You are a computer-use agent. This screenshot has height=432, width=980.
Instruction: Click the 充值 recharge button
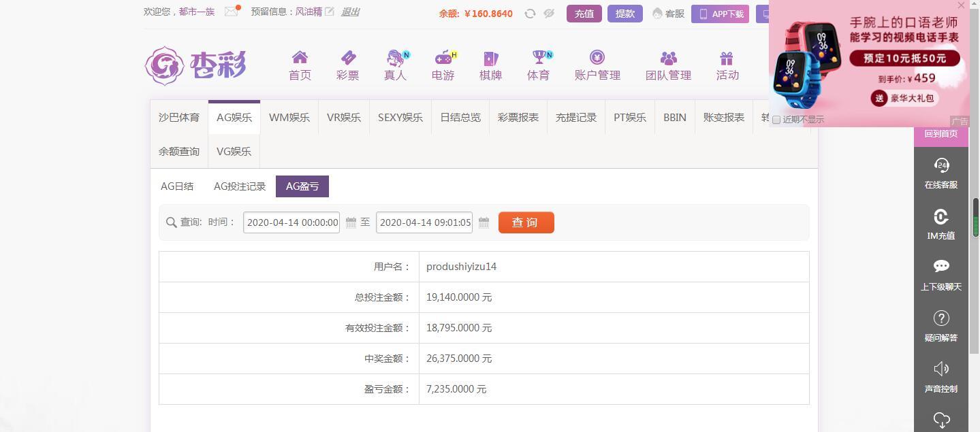pyautogui.click(x=584, y=14)
